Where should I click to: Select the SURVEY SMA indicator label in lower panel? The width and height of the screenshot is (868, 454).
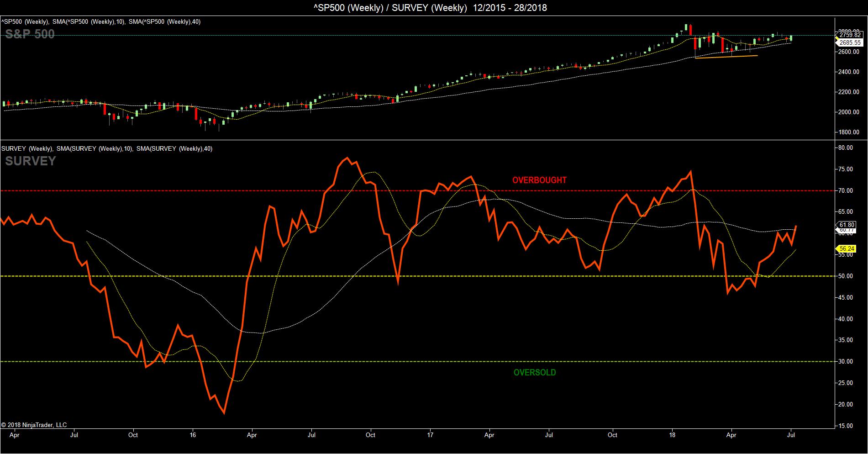107,148
